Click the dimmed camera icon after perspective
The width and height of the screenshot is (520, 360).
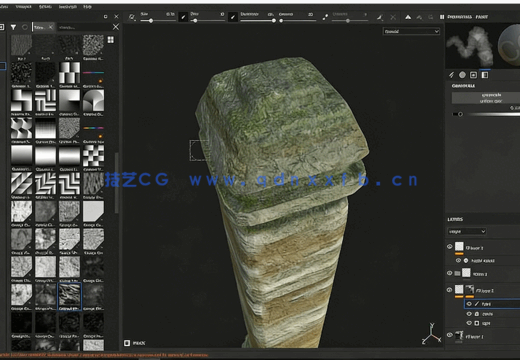[419, 17]
